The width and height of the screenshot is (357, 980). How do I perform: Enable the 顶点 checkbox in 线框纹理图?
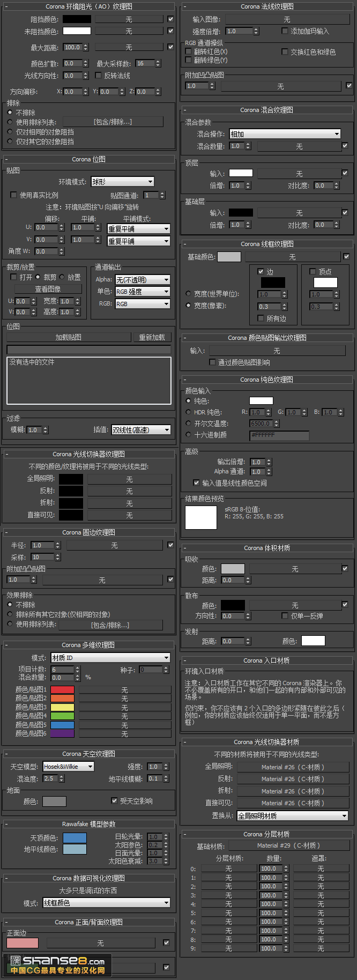coord(313,272)
